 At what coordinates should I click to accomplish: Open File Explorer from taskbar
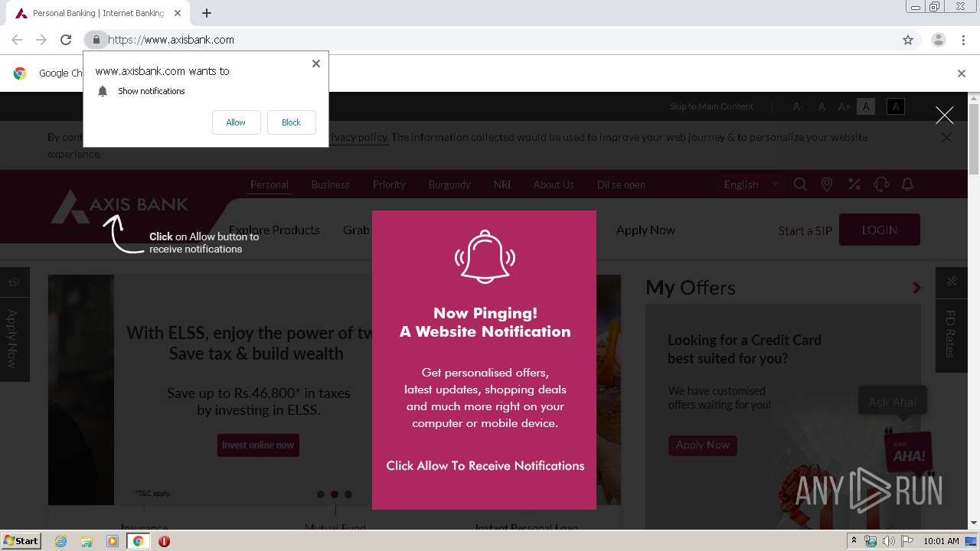(x=87, y=541)
